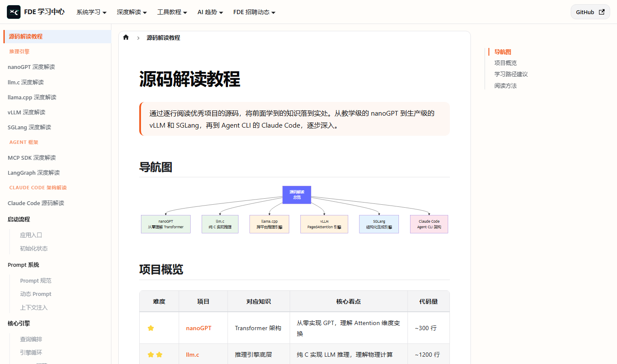This screenshot has height=364, width=617.
Task: Go to 查询编排 sidebar subitem
Action: click(31, 339)
